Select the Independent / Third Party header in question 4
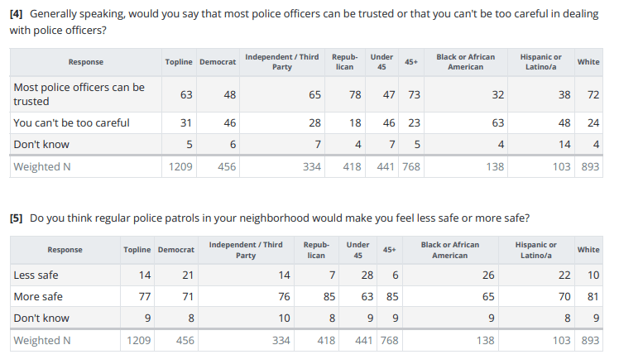This screenshot has width=619, height=364. 282,62
